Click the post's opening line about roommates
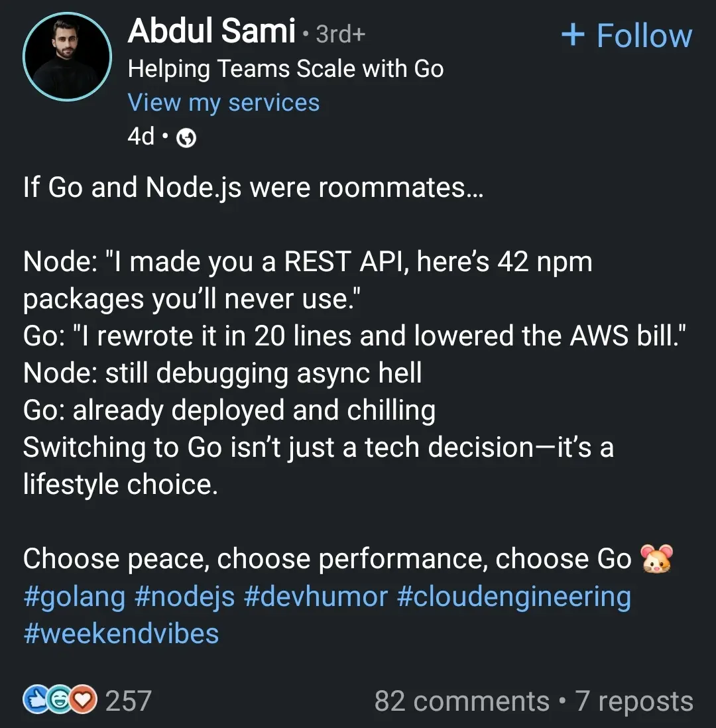This screenshot has height=728, width=716. click(x=253, y=188)
